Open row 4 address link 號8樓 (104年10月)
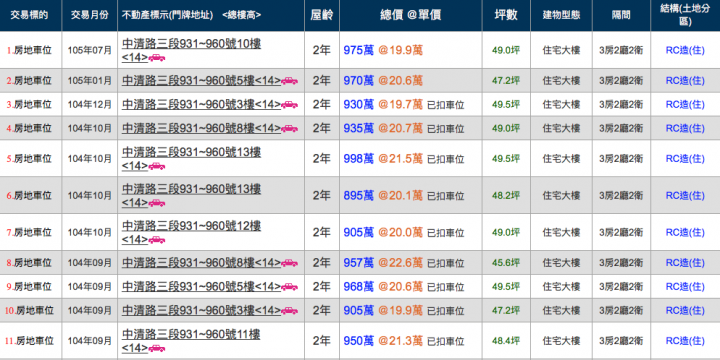This screenshot has width=720, height=360. click(x=201, y=128)
